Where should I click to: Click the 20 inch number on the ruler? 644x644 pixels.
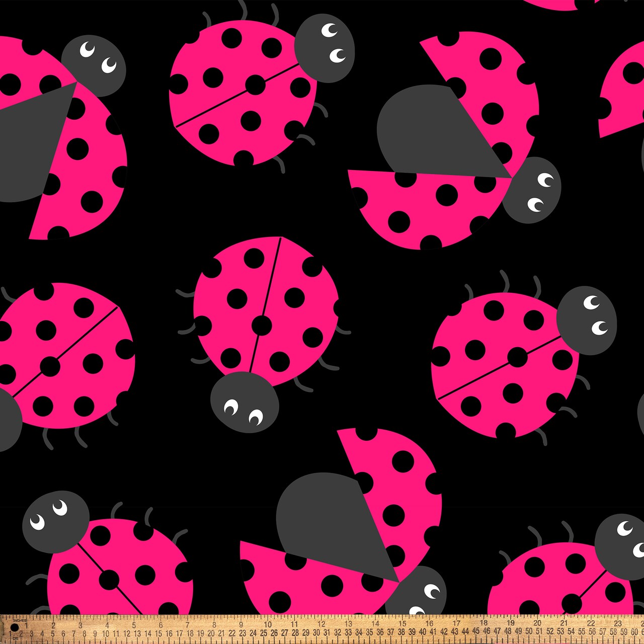click(x=537, y=623)
